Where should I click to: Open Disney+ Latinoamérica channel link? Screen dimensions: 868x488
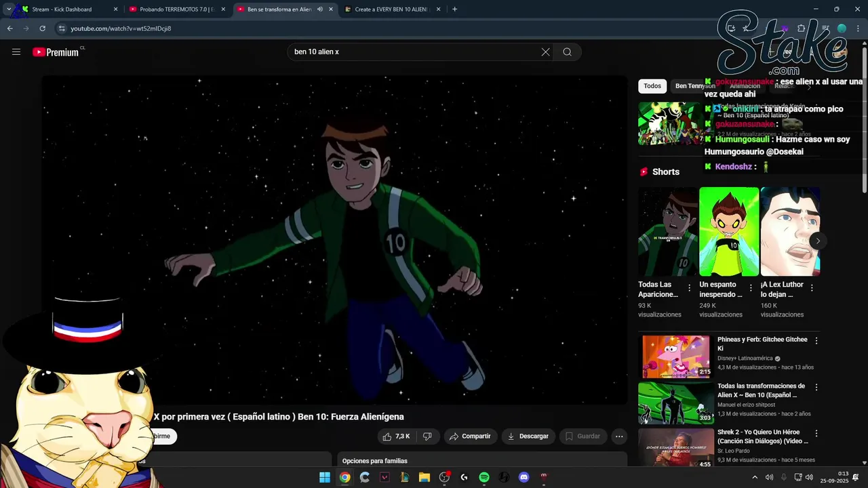pos(745,359)
